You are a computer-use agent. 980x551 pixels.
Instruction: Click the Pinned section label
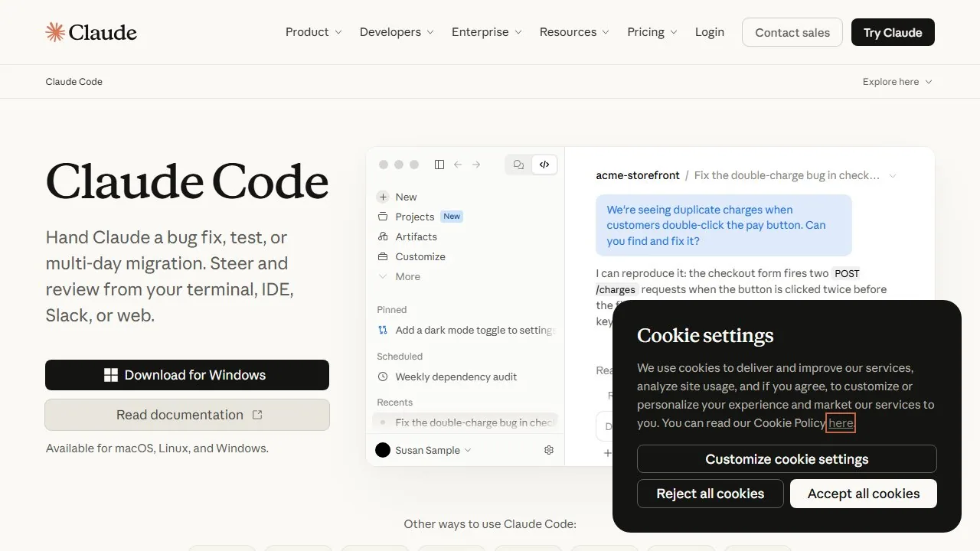click(x=392, y=310)
